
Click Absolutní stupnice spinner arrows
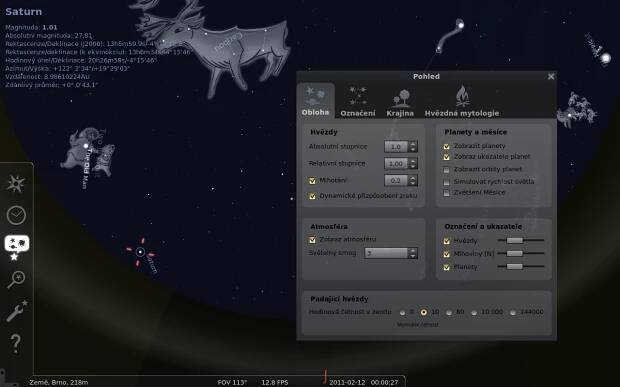[413, 147]
